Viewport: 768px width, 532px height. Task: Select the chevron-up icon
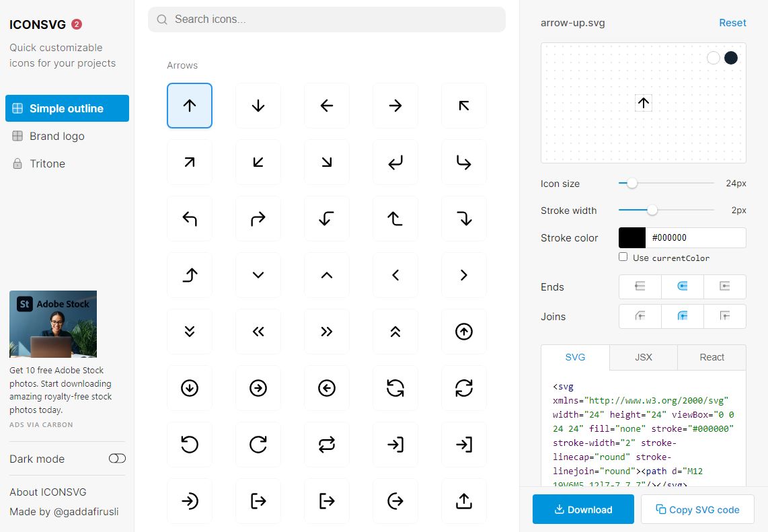click(x=327, y=275)
